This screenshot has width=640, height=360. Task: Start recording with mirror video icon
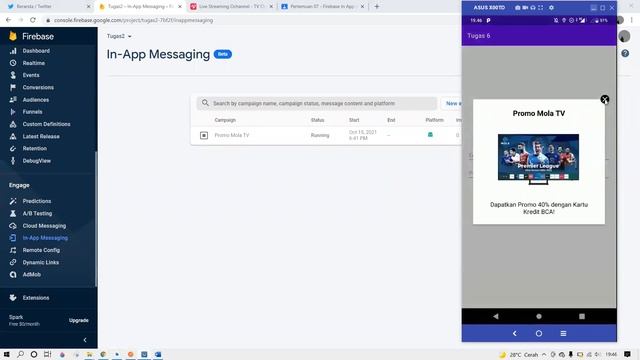(525, 8)
